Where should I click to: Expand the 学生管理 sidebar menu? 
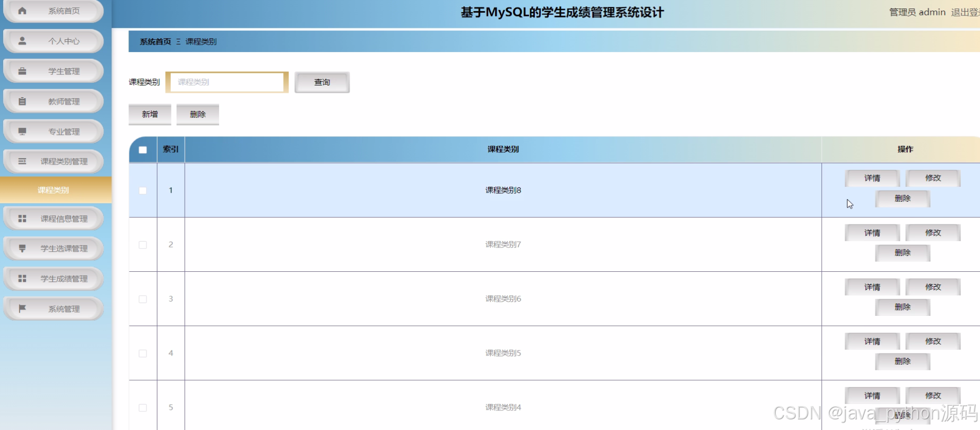pyautogui.click(x=54, y=71)
